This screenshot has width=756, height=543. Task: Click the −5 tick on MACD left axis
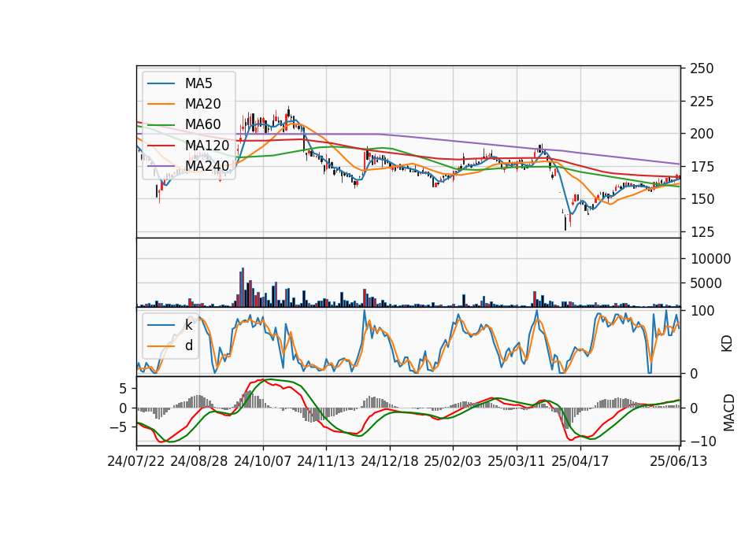pyautogui.click(x=119, y=427)
